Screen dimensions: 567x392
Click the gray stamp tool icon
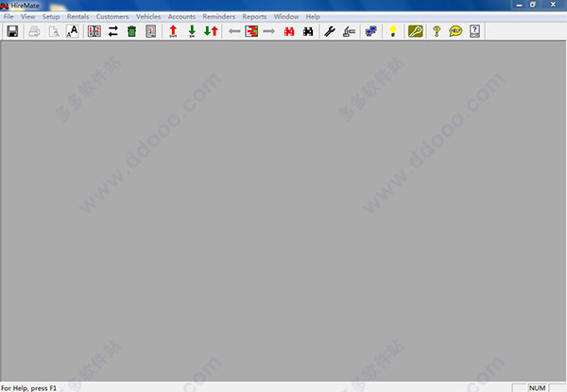349,31
